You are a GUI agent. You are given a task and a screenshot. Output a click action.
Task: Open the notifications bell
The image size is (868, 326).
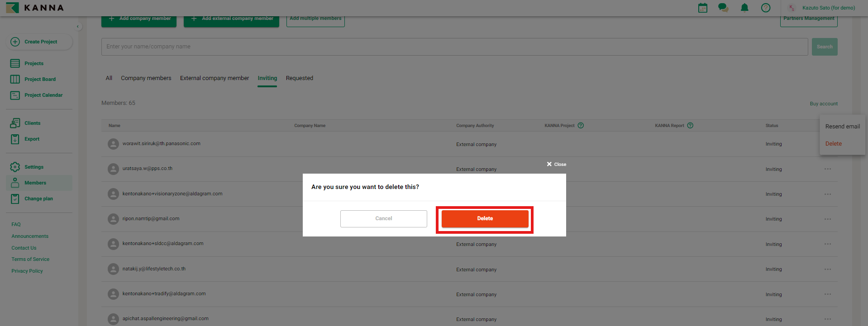click(744, 8)
